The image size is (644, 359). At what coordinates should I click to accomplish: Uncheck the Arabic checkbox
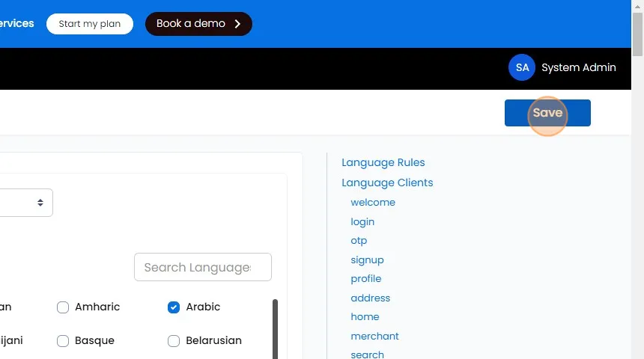tap(174, 307)
